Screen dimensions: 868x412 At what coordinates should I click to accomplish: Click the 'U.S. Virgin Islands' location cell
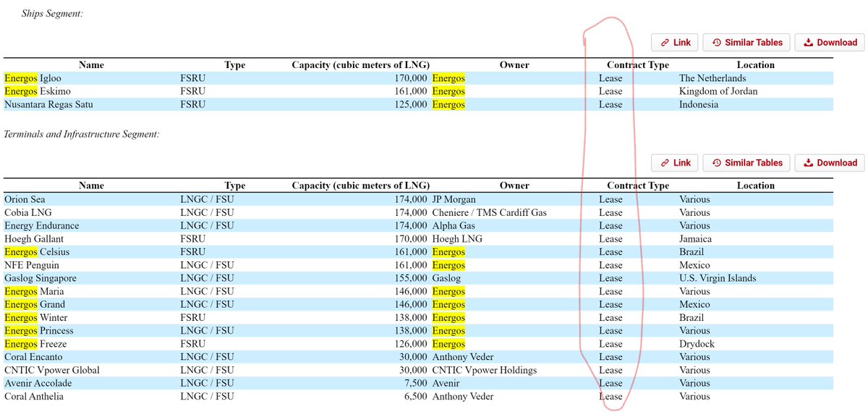718,278
